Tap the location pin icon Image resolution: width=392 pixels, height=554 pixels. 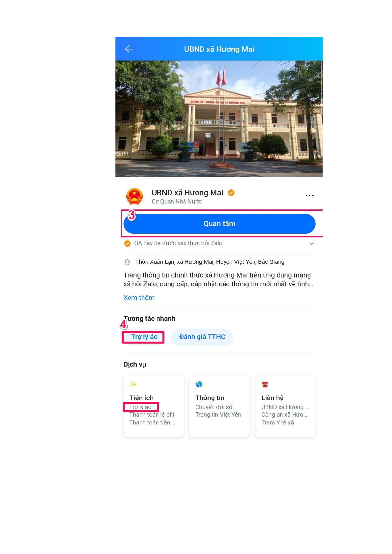(127, 262)
